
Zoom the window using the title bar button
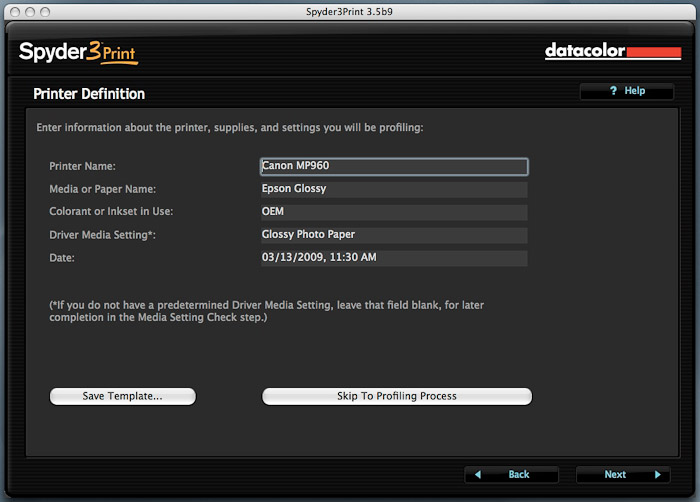tap(46, 10)
